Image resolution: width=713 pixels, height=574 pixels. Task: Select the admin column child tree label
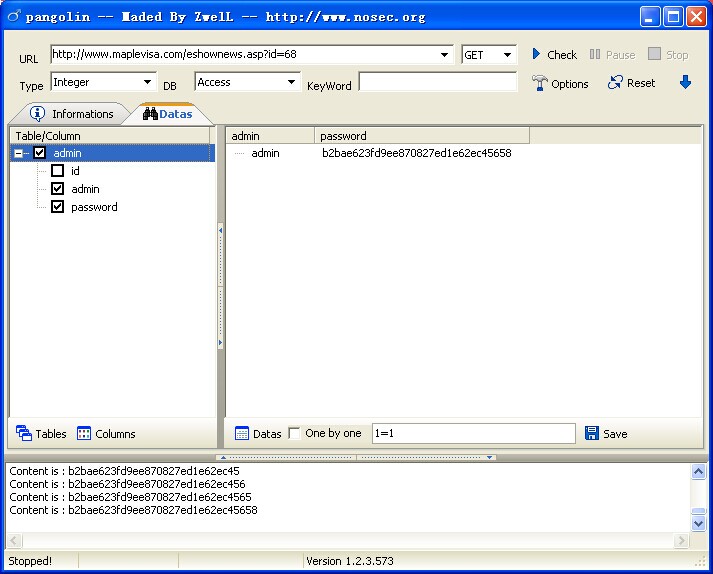tap(85, 189)
